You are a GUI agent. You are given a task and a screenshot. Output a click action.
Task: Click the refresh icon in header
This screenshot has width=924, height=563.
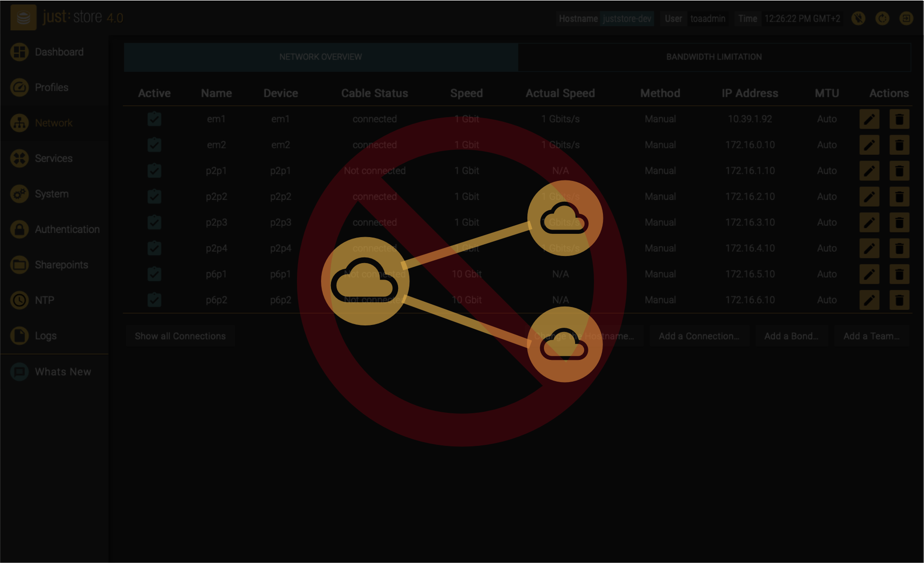click(x=882, y=18)
